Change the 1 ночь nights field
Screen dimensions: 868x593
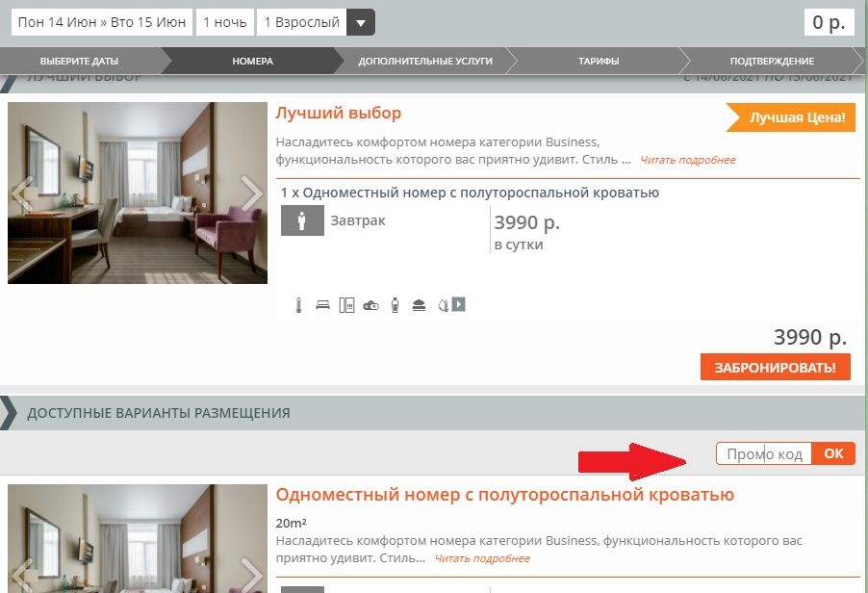[225, 22]
